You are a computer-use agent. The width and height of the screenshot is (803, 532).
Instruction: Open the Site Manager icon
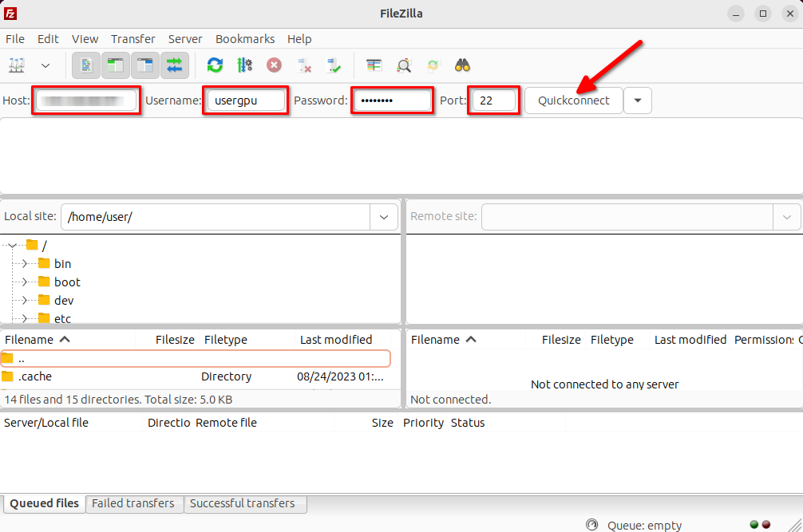coord(17,65)
